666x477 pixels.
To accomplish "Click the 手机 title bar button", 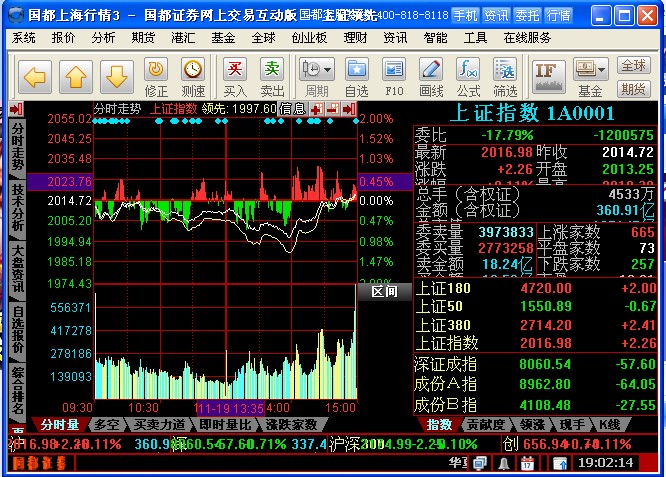I will [x=466, y=16].
